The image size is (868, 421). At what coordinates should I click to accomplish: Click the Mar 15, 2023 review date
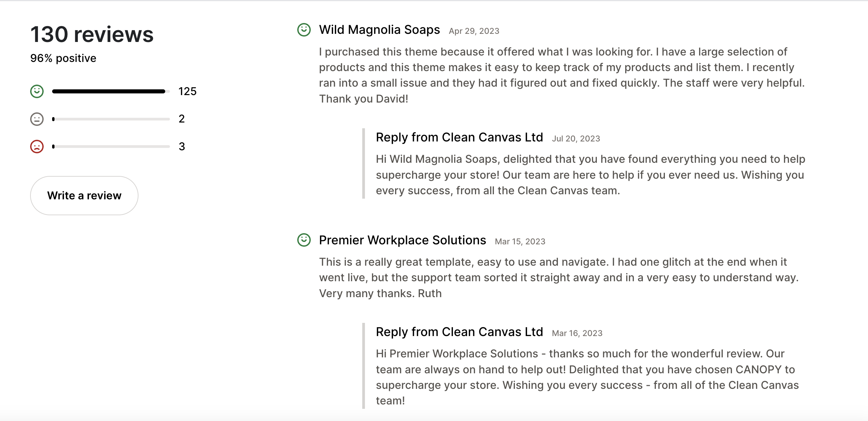tap(520, 241)
